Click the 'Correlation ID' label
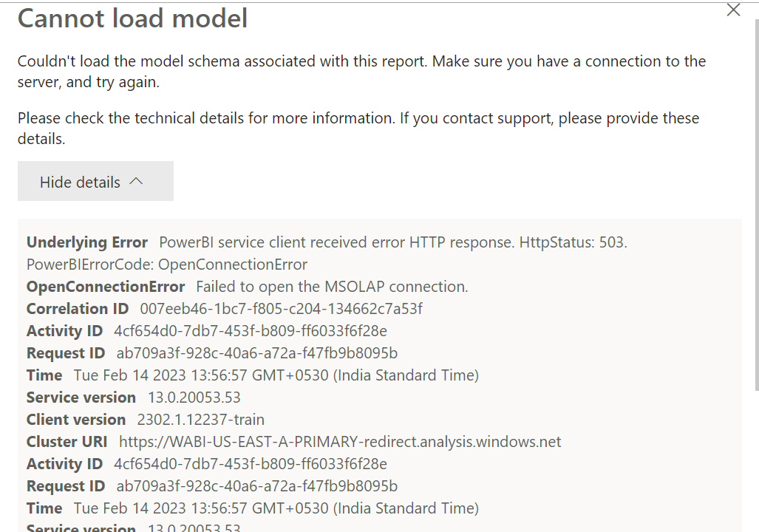759x532 pixels. (x=78, y=309)
